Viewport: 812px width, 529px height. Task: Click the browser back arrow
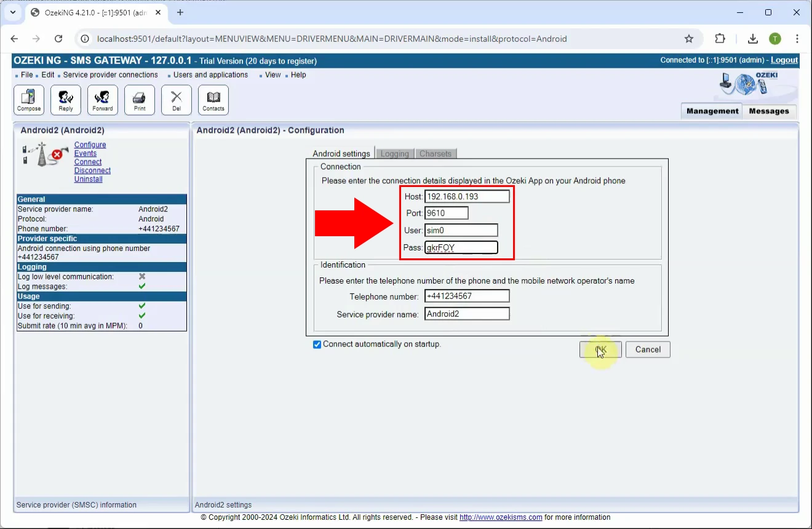[15, 39]
